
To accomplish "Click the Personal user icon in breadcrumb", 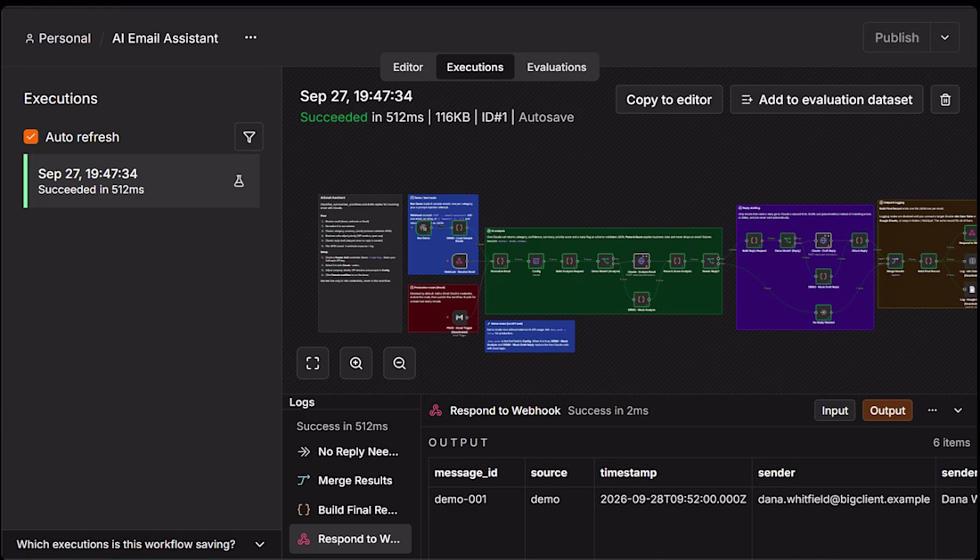I will (29, 38).
